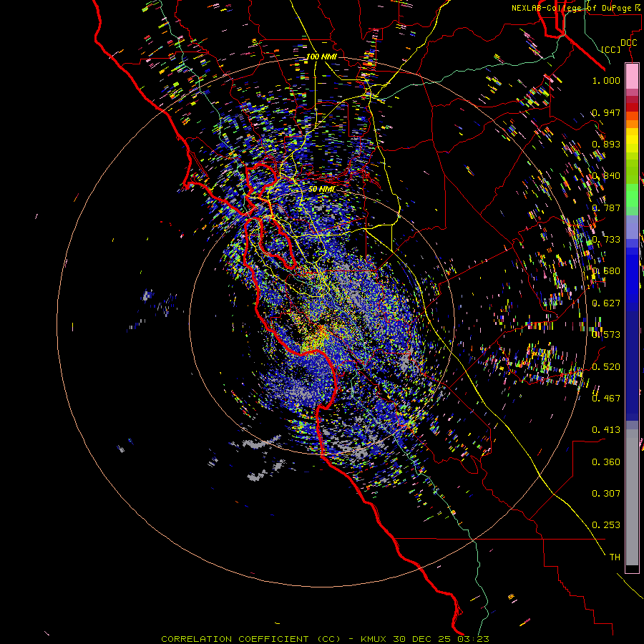644x644 pixels.
Task: Click the TH label at the legend bottom
Action: (x=615, y=557)
